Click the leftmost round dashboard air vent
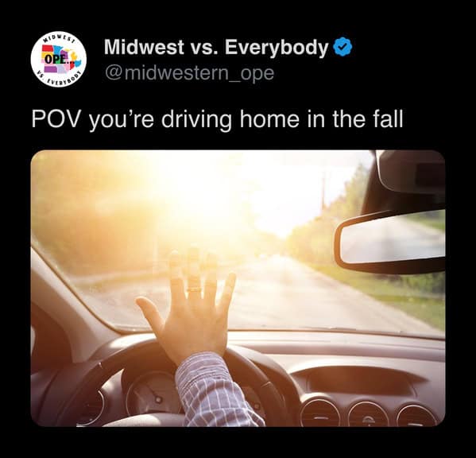This screenshot has width=476, height=458. click(319, 413)
